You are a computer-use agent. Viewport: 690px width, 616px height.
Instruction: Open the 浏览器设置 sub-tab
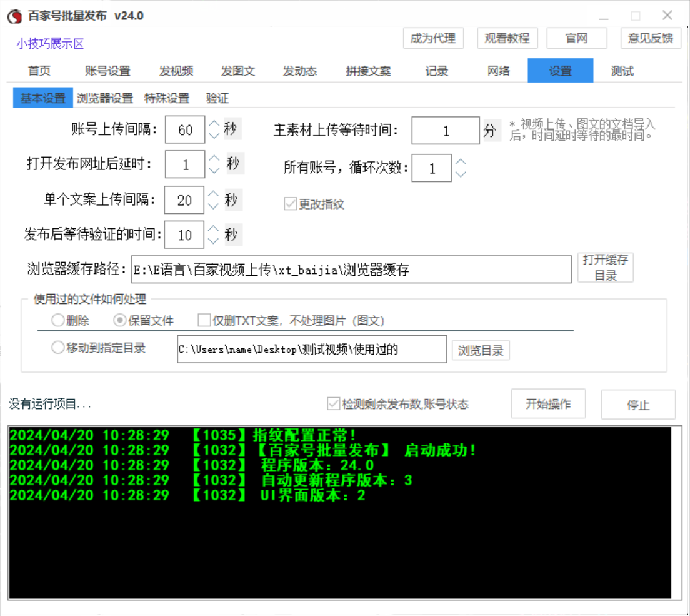(105, 98)
